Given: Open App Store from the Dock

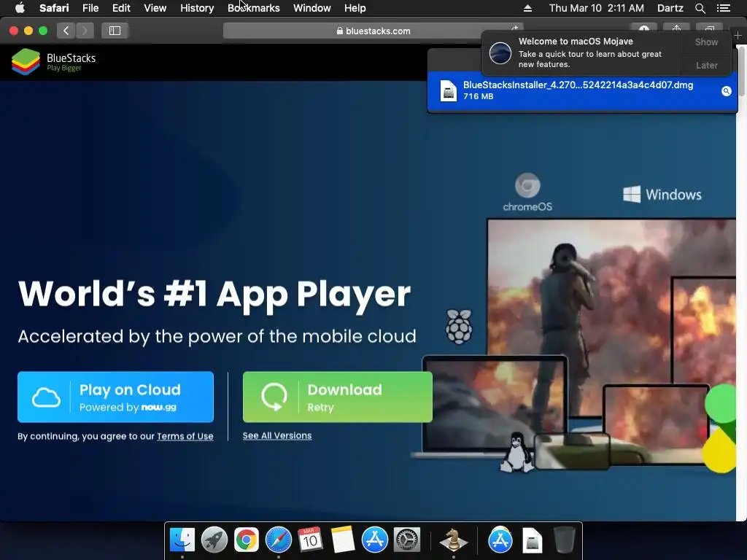Looking at the screenshot, I should click(x=374, y=540).
